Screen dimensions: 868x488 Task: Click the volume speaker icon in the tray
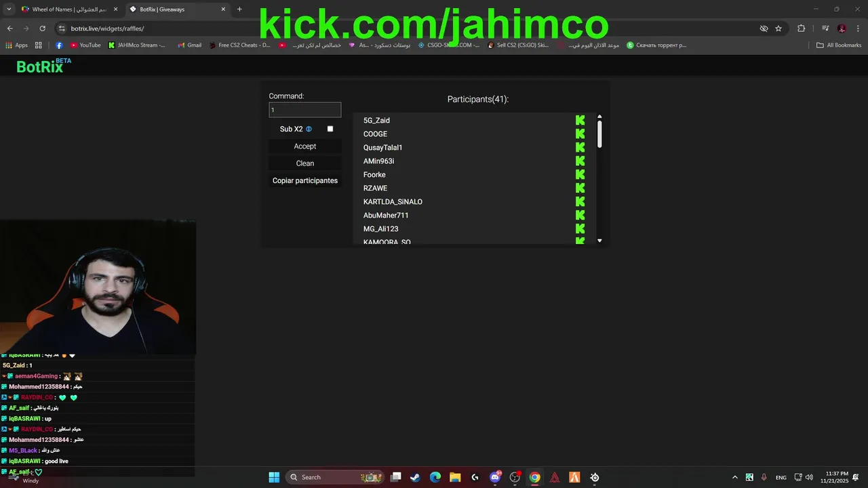point(809,477)
